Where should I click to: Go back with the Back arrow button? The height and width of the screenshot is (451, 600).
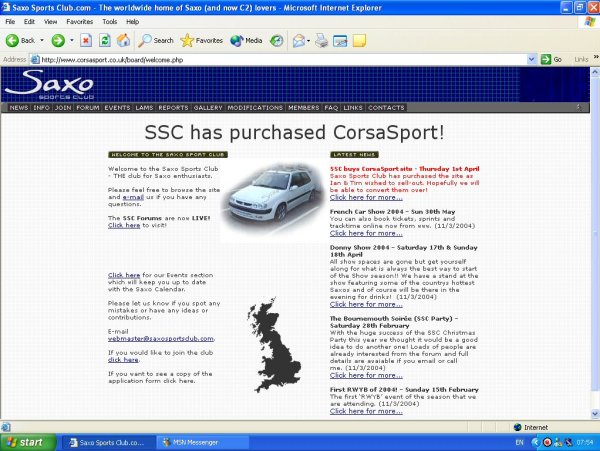[20, 40]
